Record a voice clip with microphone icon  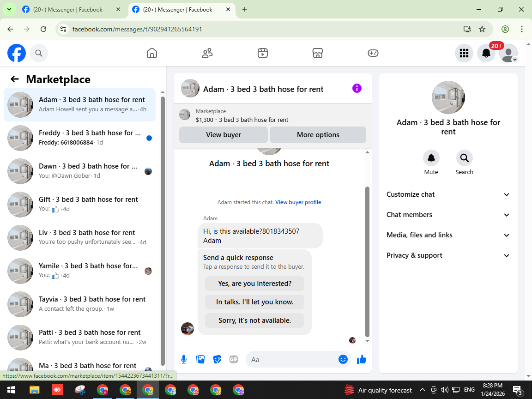[183, 359]
